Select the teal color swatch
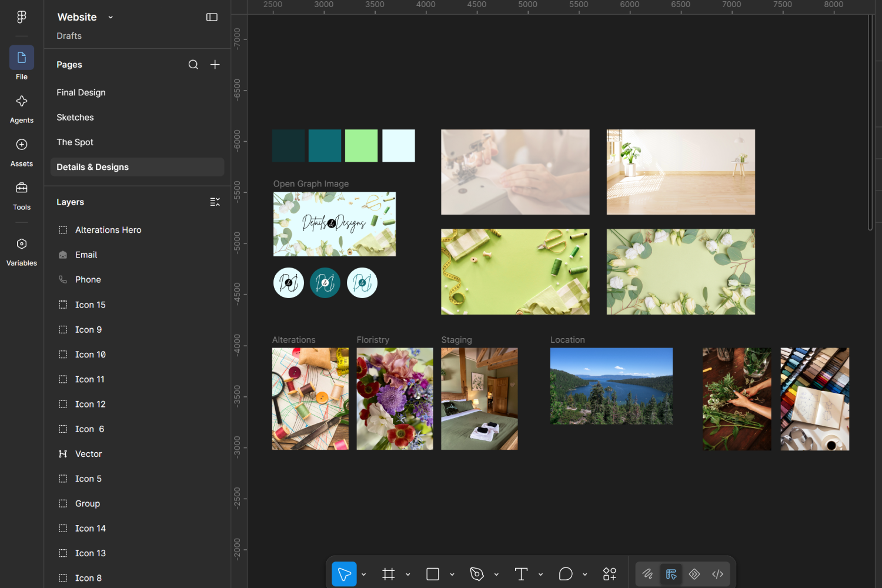 click(x=325, y=146)
